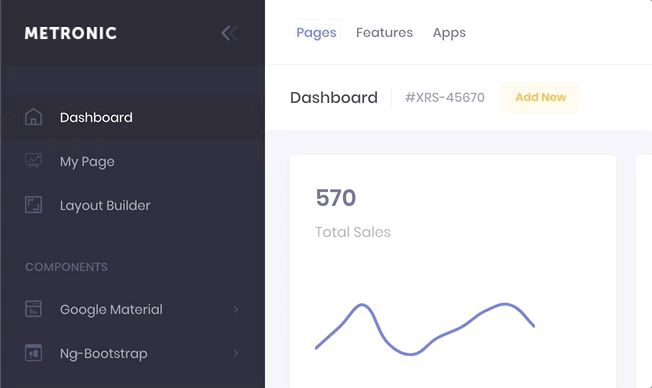Click the Dashboard home icon
The width and height of the screenshot is (652, 388).
pos(33,117)
